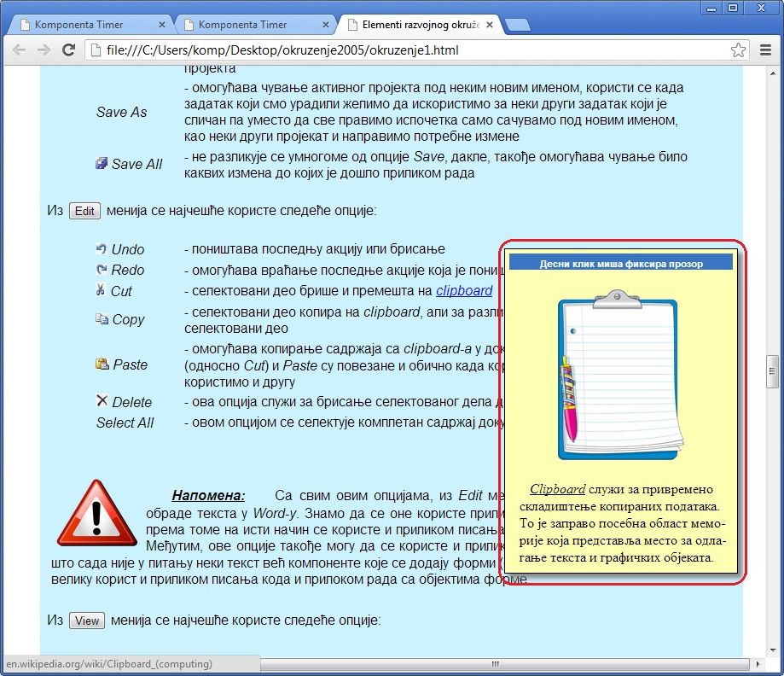Click the Delete X icon
Image resolution: width=784 pixels, height=676 pixels.
pyautogui.click(x=102, y=400)
